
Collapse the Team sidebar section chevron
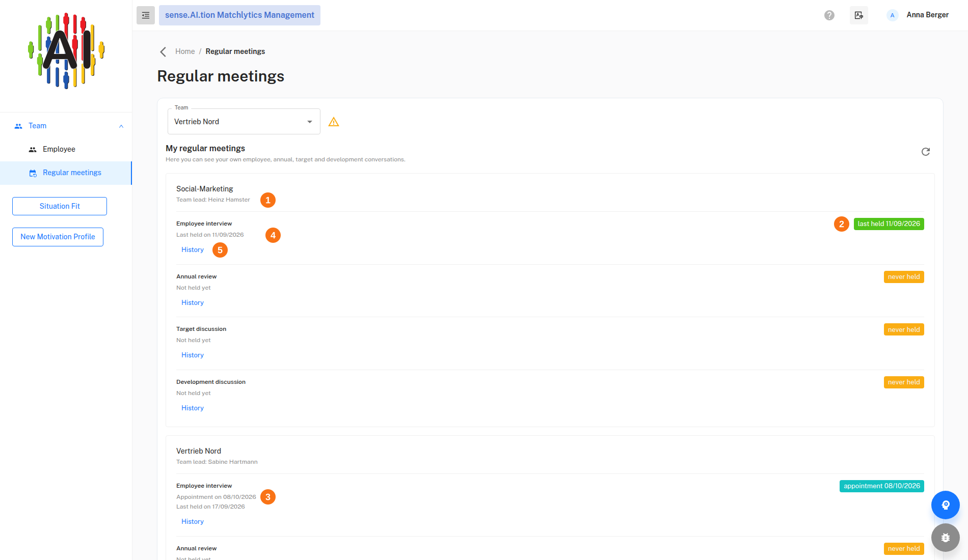(121, 126)
